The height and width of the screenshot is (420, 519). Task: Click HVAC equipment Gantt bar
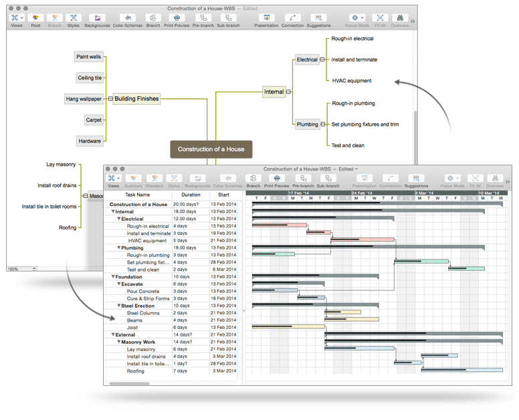[x=362, y=239]
